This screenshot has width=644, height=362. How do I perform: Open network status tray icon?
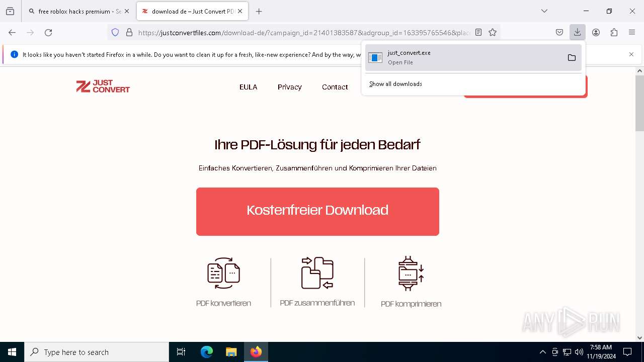[x=567, y=352]
